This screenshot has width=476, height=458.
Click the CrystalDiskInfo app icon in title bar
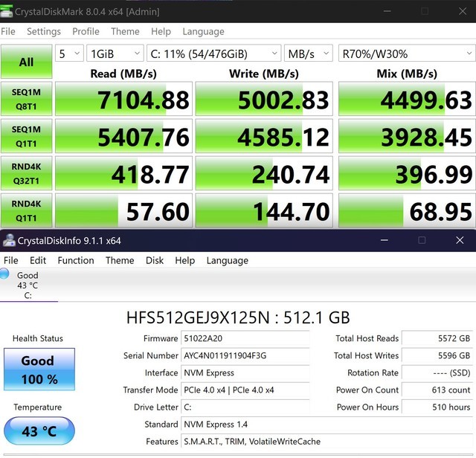(9, 241)
